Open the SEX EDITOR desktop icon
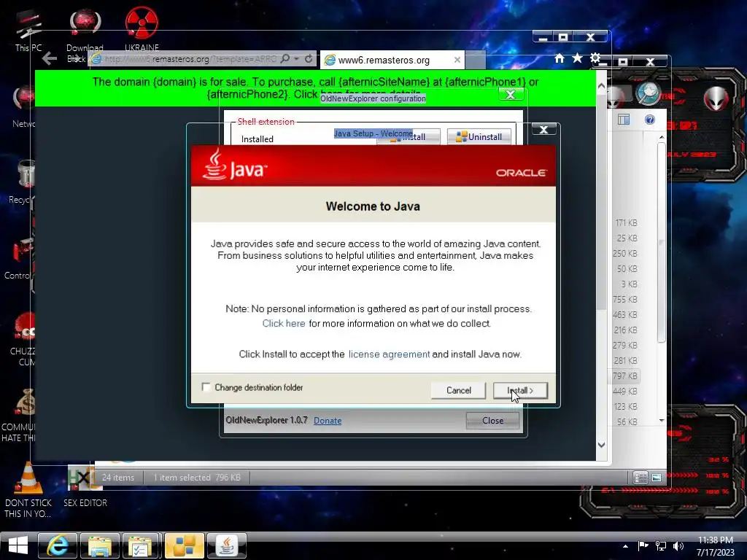747x560 pixels. point(85,486)
